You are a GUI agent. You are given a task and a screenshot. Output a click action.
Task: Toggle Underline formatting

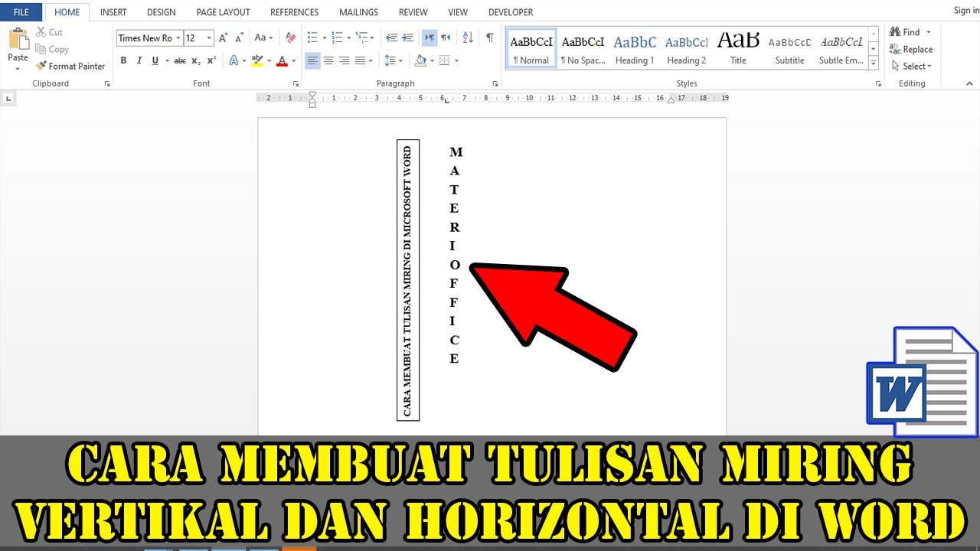pos(155,60)
